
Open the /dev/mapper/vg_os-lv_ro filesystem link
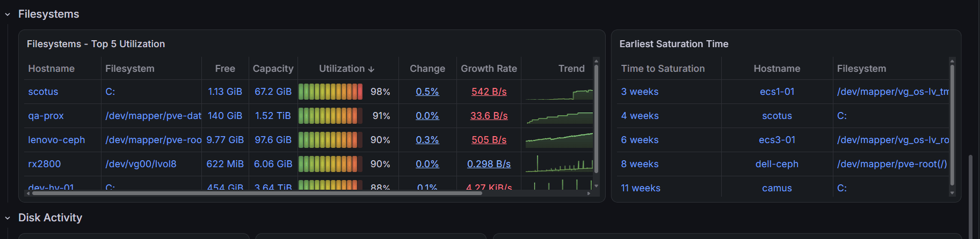pos(892,140)
